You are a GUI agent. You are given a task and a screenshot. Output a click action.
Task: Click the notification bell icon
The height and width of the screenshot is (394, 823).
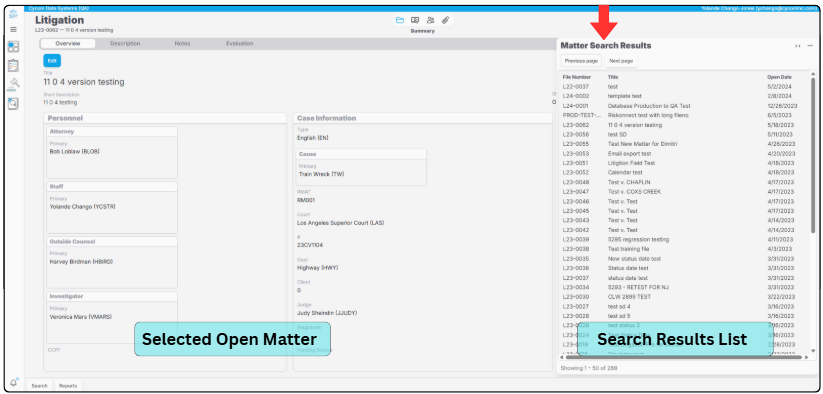pos(14,383)
